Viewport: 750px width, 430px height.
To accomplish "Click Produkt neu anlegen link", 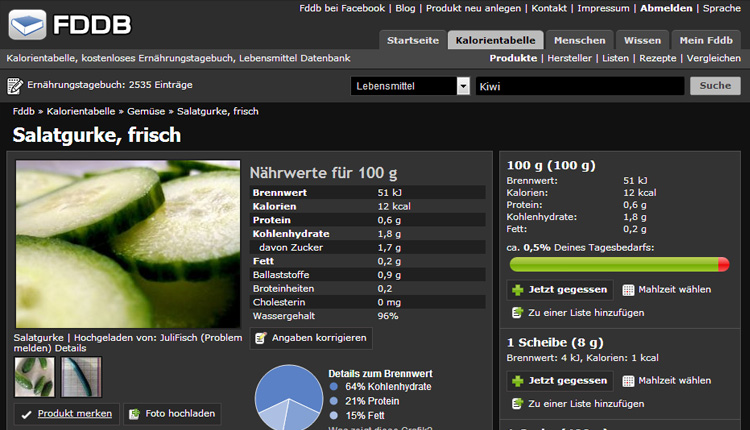I will coord(474,8).
